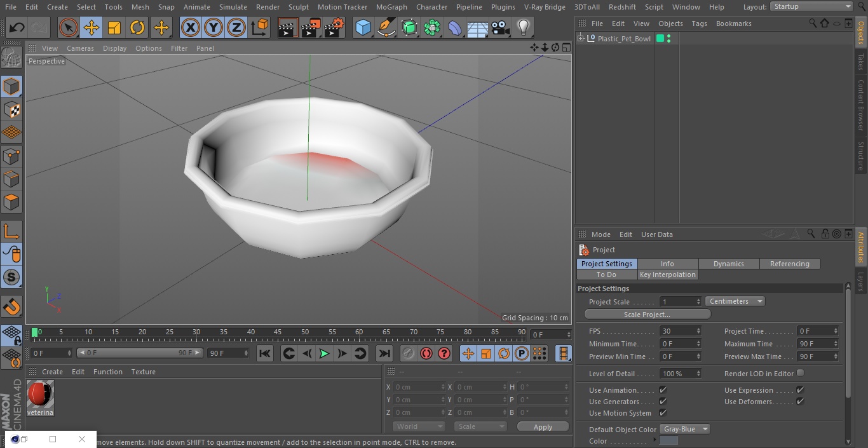Click the Scale Project button
The height and width of the screenshot is (448, 868).
647,314
